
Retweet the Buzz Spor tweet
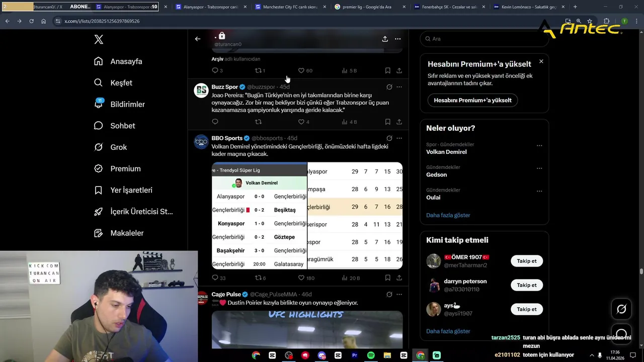[258, 122]
